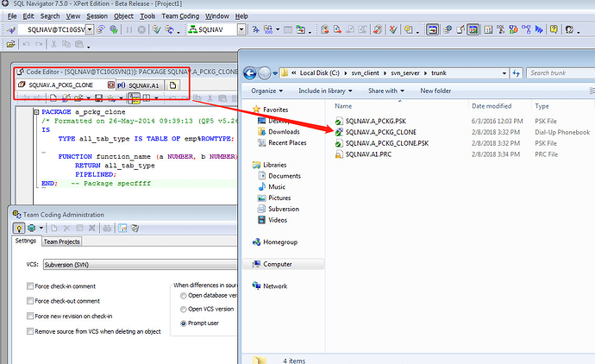
Task: Click svn_server in address breadcrumb
Action: tap(405, 73)
